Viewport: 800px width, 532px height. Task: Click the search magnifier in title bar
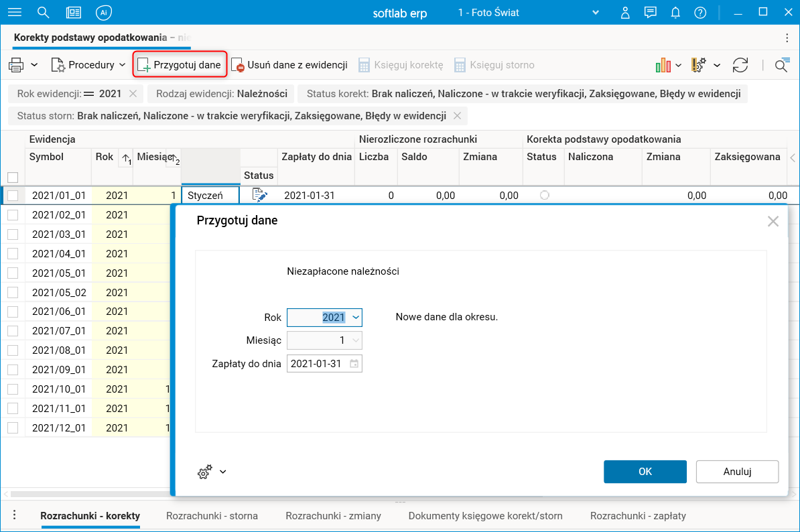44,13
